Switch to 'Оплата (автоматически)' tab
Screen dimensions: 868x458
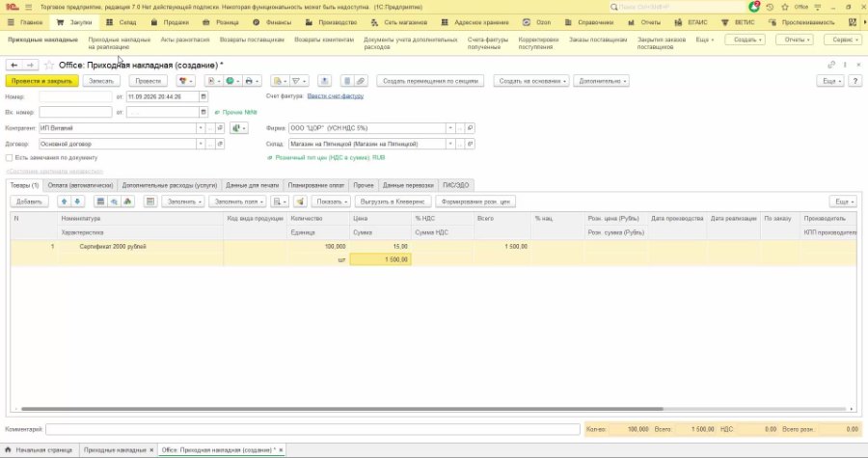[x=80, y=185]
